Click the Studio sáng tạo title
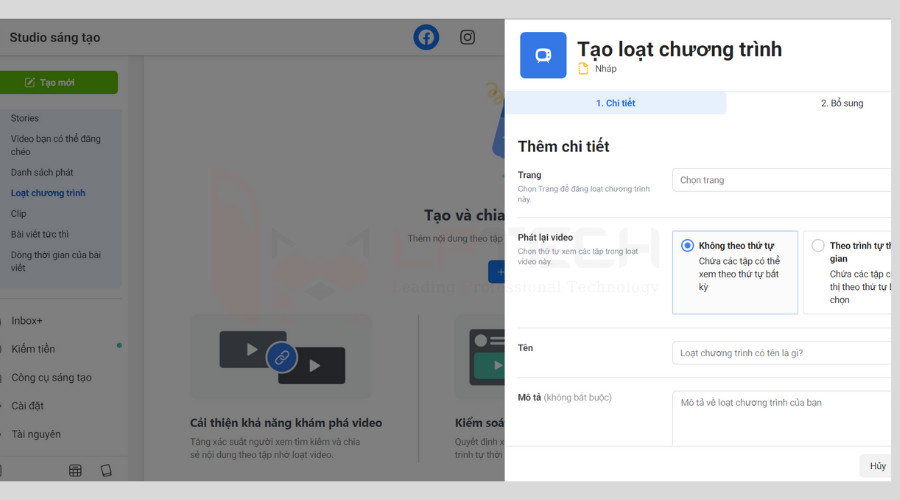Image resolution: width=900 pixels, height=500 pixels. tap(55, 38)
